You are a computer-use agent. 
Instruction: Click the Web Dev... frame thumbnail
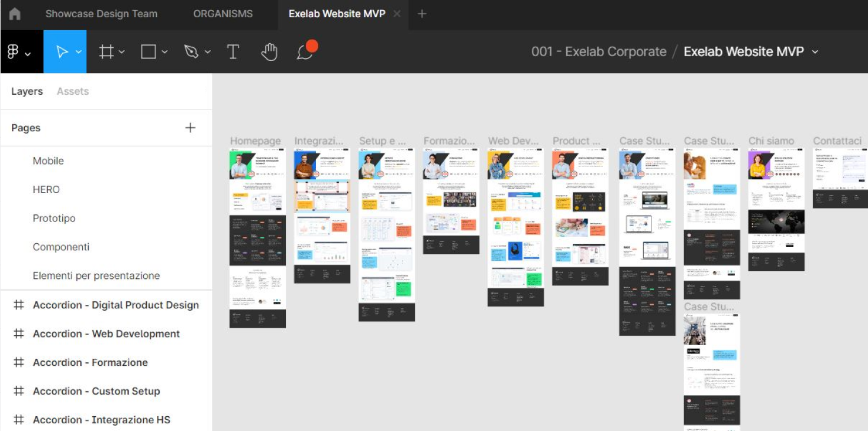[x=515, y=227]
